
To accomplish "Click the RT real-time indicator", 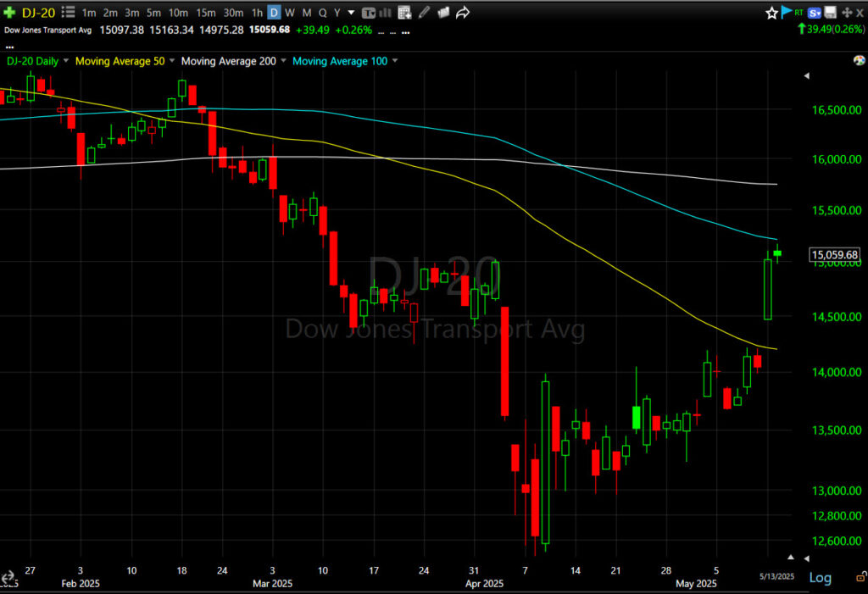I will coord(798,12).
